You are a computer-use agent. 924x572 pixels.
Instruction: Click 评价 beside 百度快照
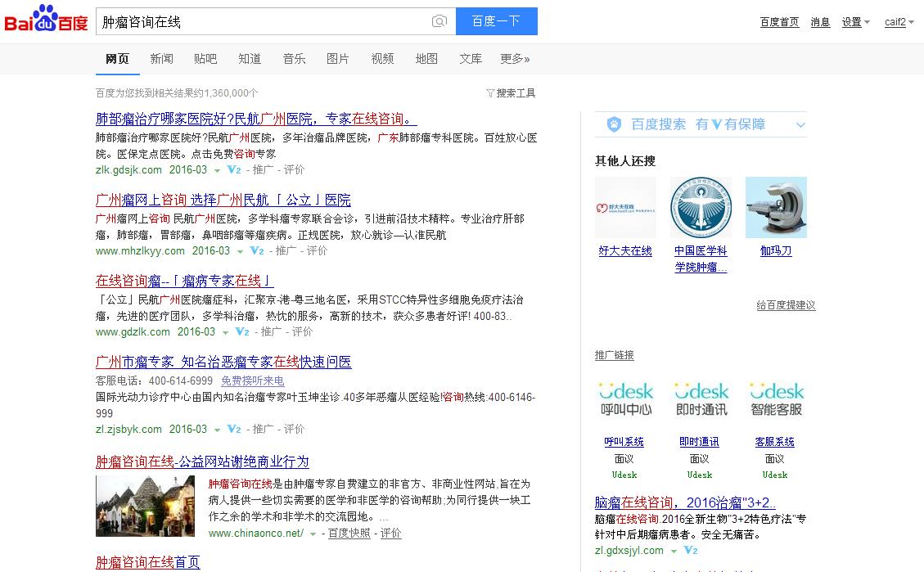(390, 533)
